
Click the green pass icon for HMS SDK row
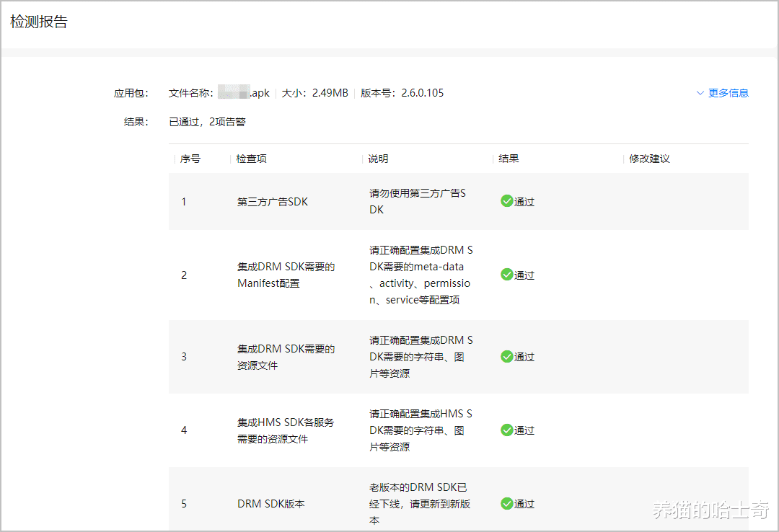(x=506, y=430)
